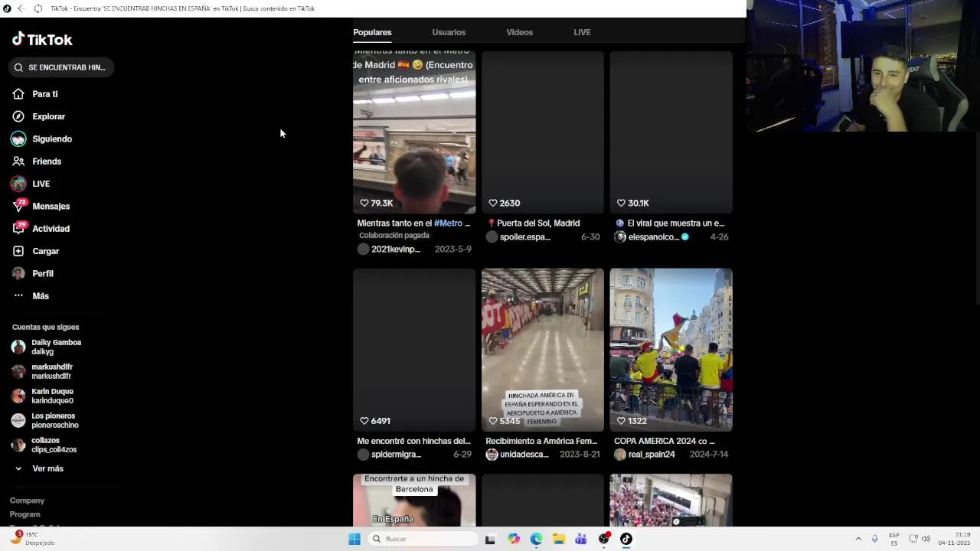The width and height of the screenshot is (980, 551).
Task: Click the TikTok search field
Action: [x=61, y=67]
